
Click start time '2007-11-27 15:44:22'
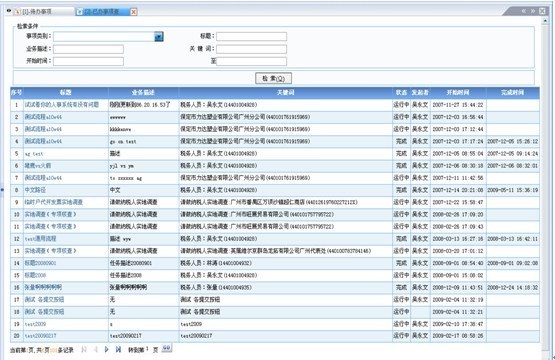pos(458,105)
